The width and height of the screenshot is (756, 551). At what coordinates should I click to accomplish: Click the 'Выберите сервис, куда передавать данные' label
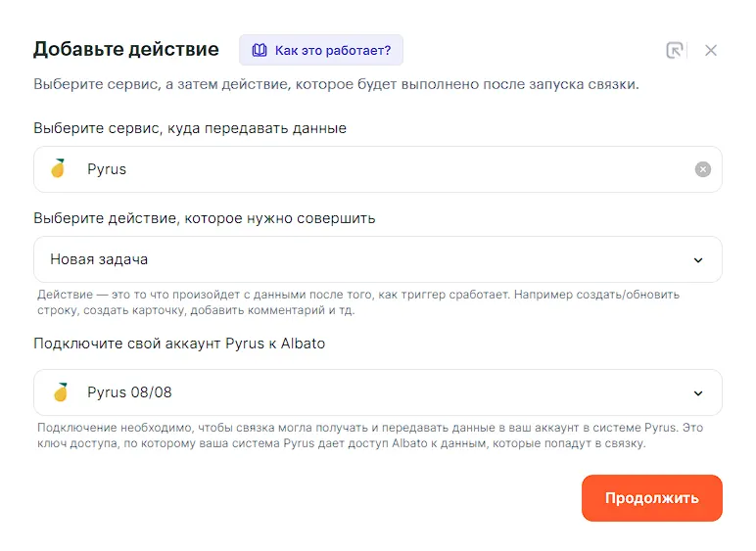coord(190,128)
